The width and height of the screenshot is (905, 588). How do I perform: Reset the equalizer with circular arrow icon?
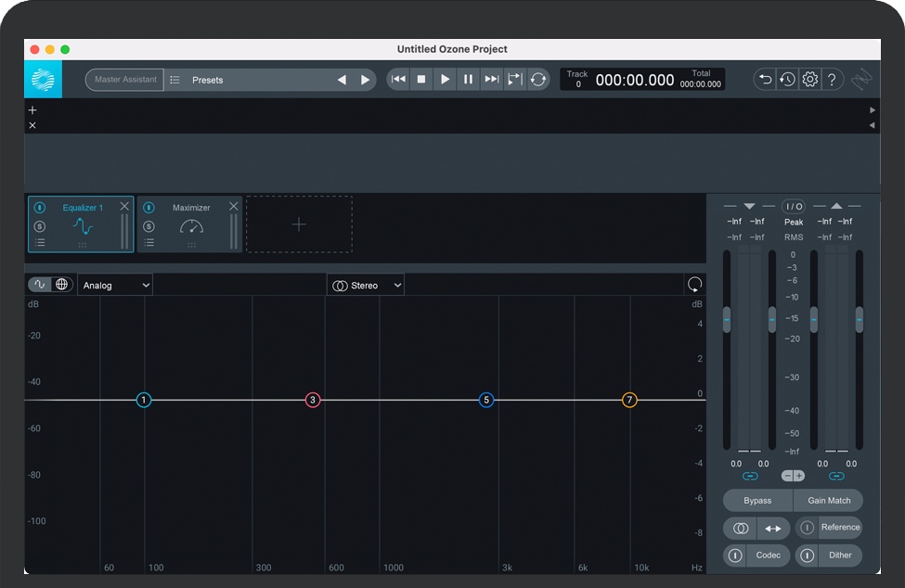click(694, 285)
